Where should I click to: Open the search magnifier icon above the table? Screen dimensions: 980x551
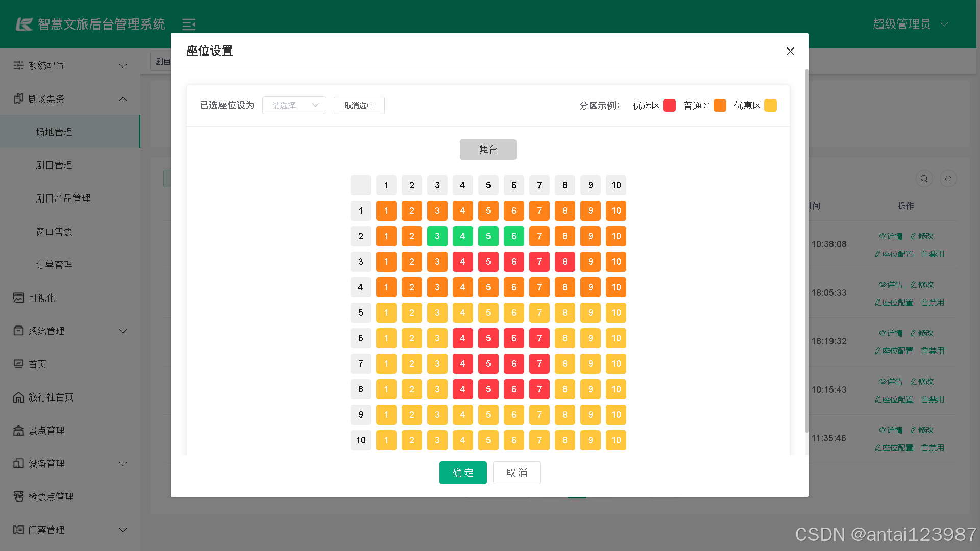[x=924, y=179]
